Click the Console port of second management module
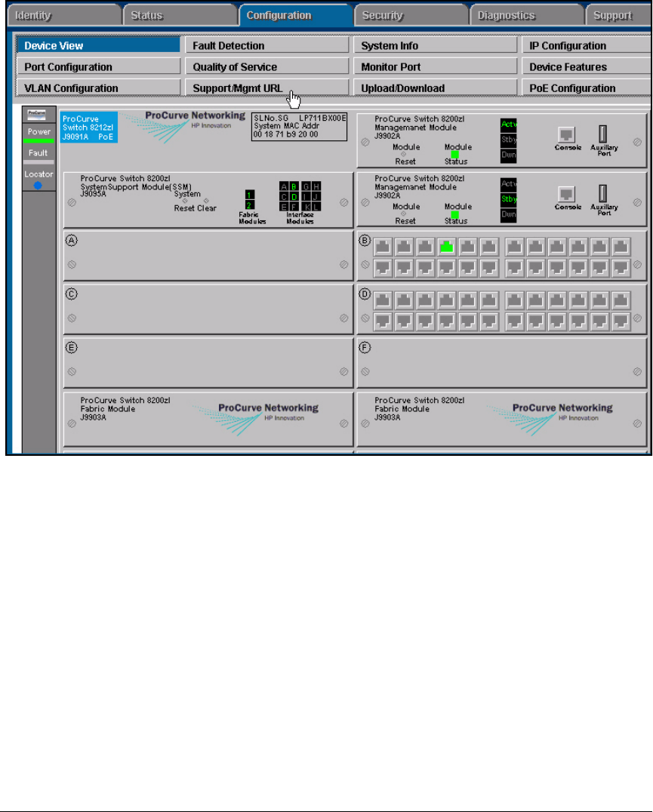 coord(567,195)
